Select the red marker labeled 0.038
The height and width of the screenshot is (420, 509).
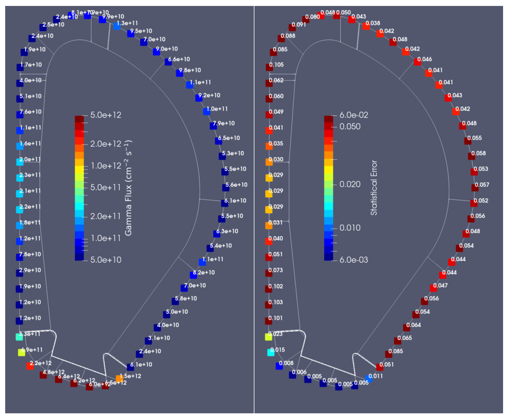tap(366, 26)
